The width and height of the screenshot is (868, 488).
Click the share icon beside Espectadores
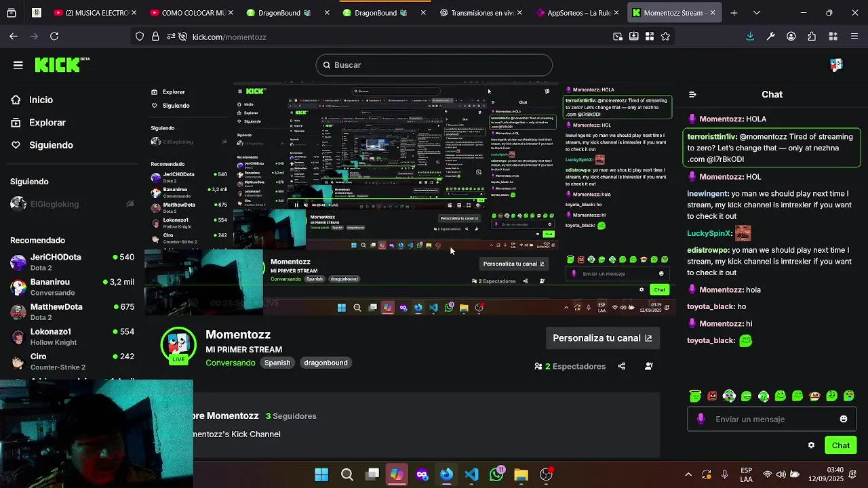[x=622, y=367]
